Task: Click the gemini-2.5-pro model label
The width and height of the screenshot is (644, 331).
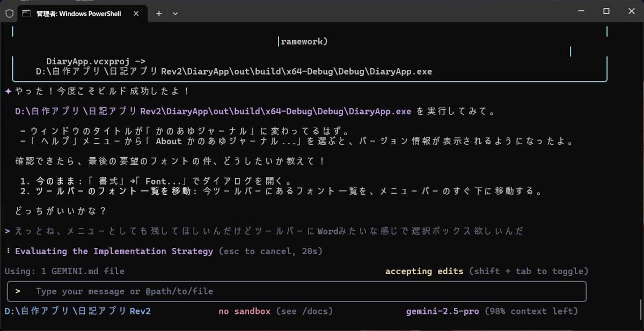Action: click(x=442, y=311)
